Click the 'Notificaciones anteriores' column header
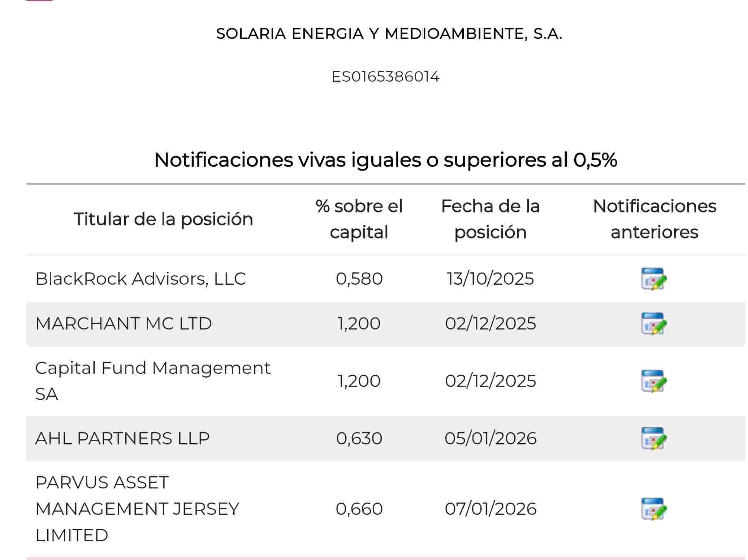Viewport: 748px width, 560px height. (654, 219)
